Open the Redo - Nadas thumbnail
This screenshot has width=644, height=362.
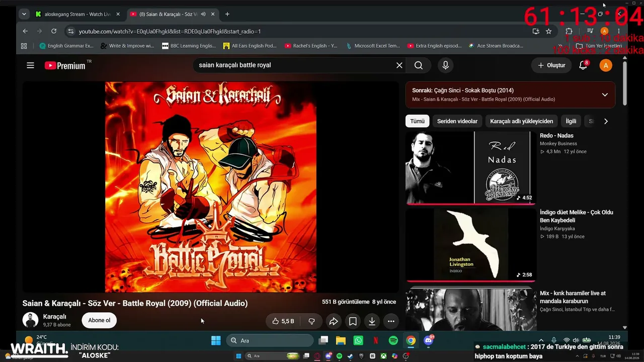tap(471, 168)
